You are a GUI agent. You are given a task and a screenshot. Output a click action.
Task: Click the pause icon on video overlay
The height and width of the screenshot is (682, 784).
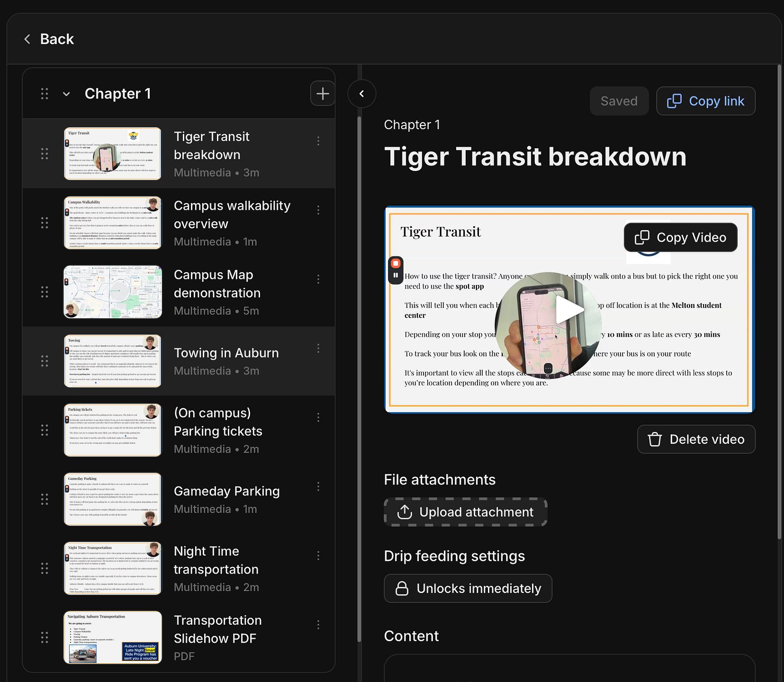click(x=396, y=275)
